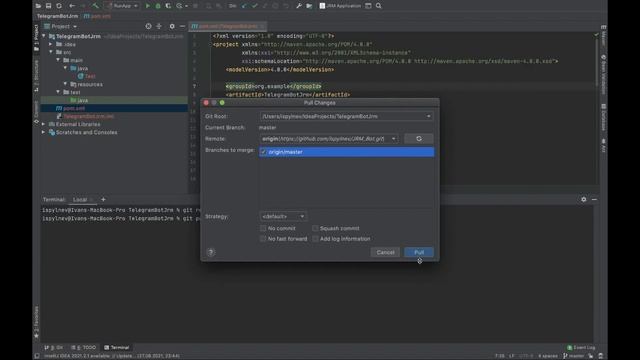
Task: Open Project Structure folder icon
Action: [309, 6]
